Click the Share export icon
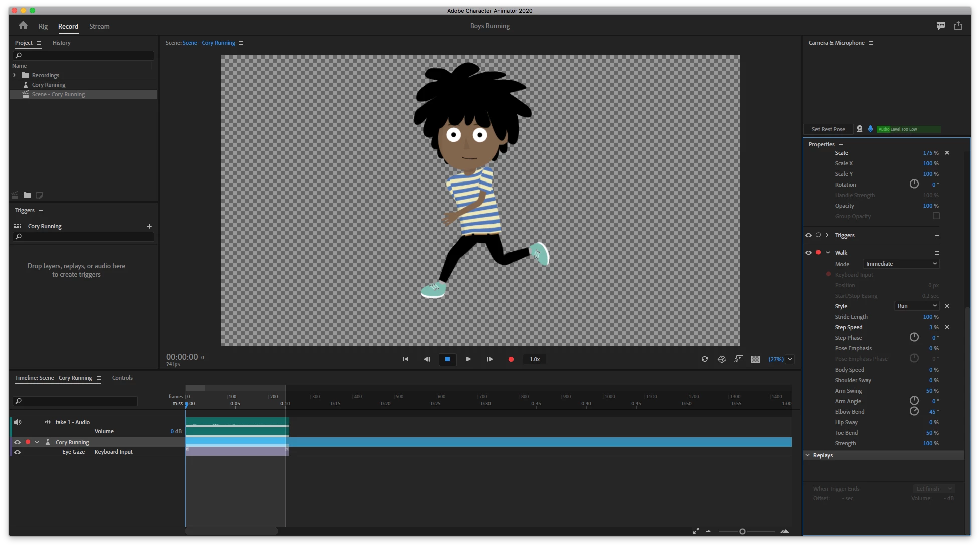 pos(958,26)
